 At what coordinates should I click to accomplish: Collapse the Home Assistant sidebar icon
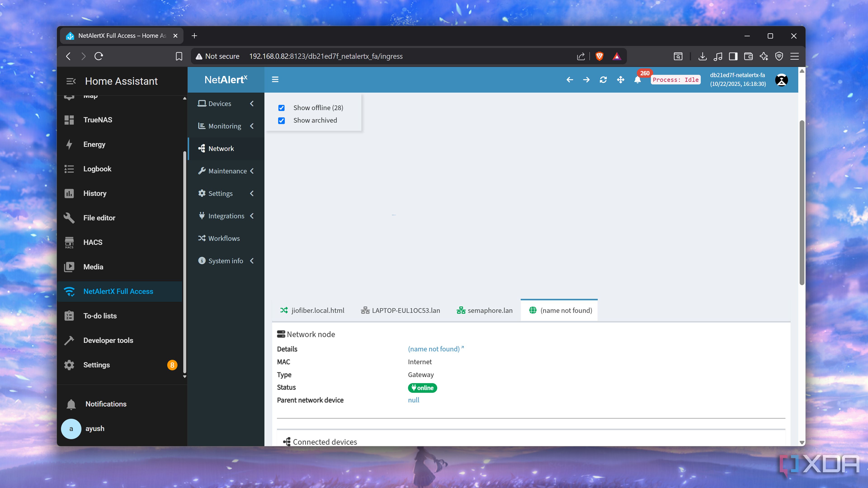(x=71, y=81)
